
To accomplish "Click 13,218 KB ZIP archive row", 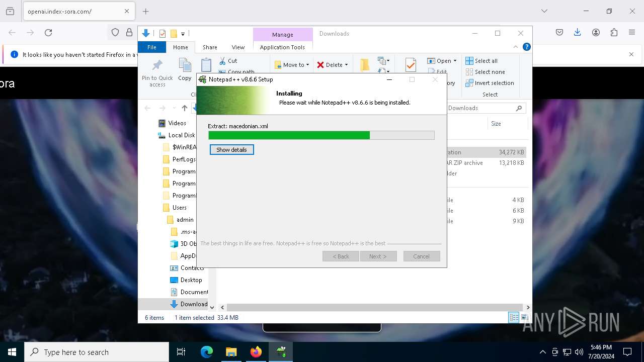I will coord(511,163).
